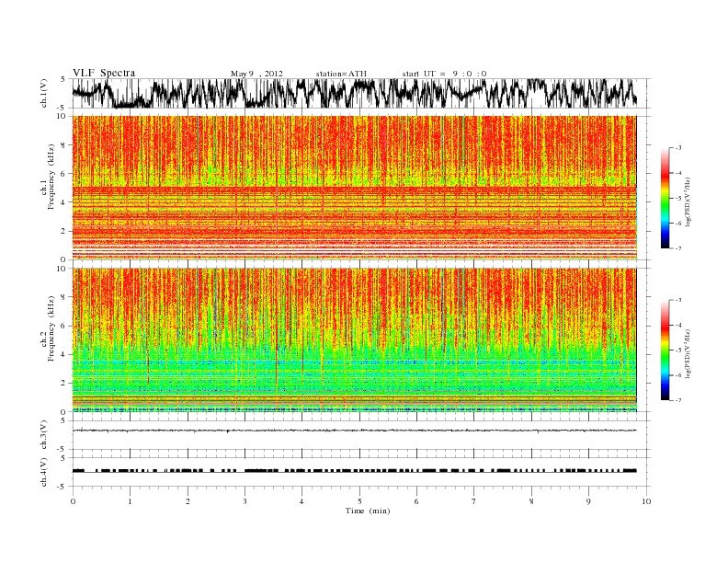Click the "Time (min)" x-axis label
The height and width of the screenshot is (563, 728).
368,511
